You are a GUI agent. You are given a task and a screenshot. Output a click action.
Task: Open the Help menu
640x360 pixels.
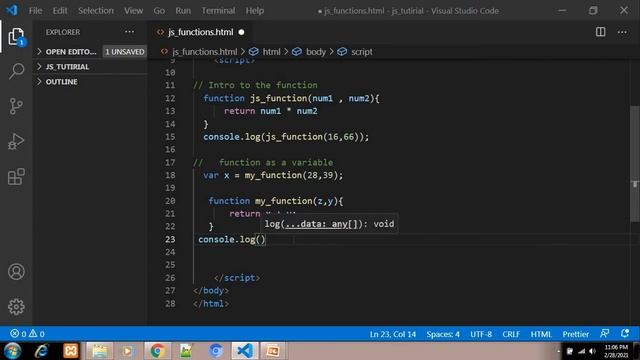coord(255,10)
